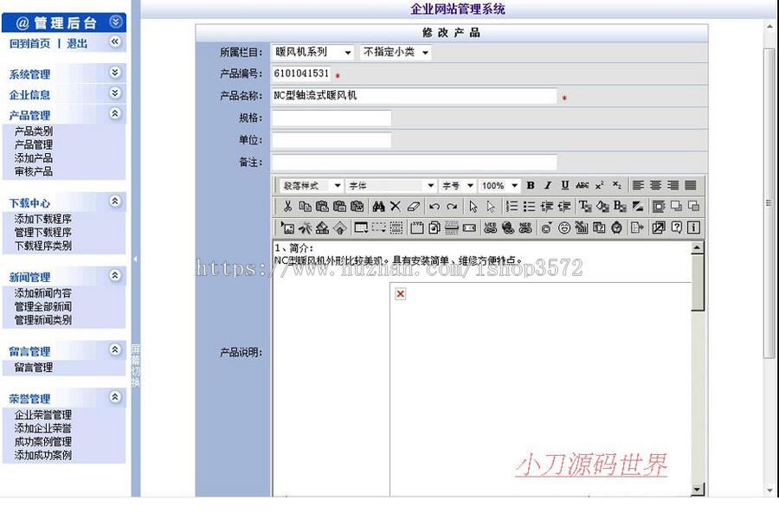Viewport: 779px width, 532px height.
Task: Collapse the 荣誉管理 sidebar section
Action: click(115, 397)
